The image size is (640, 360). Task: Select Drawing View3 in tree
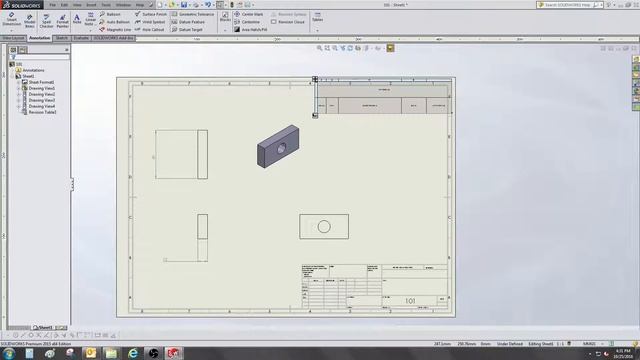pos(42,100)
